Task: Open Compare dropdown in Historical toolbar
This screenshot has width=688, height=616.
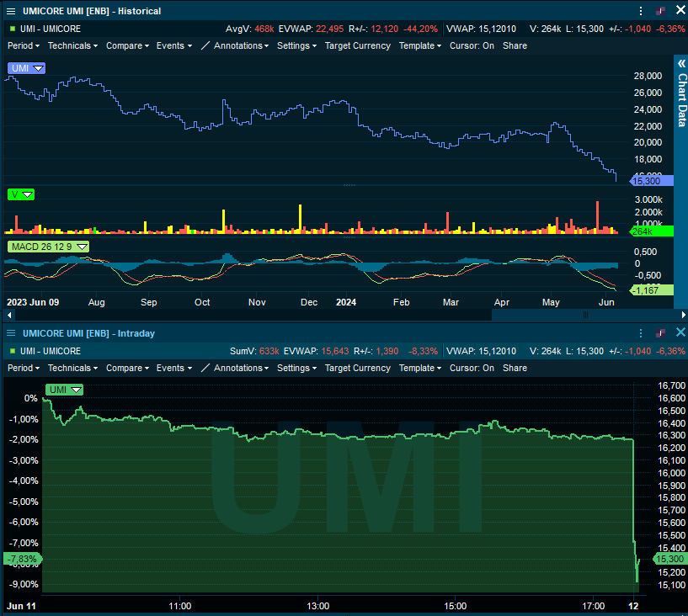Action: tap(127, 45)
